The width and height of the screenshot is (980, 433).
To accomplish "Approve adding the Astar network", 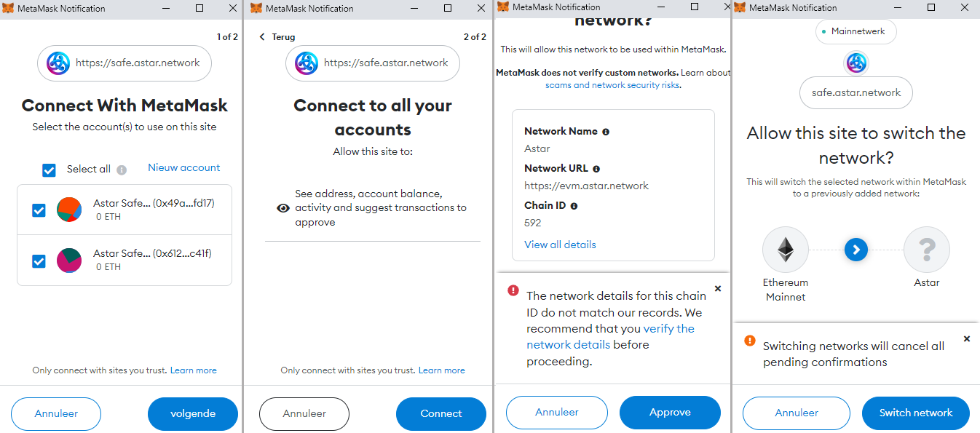I will tap(669, 412).
